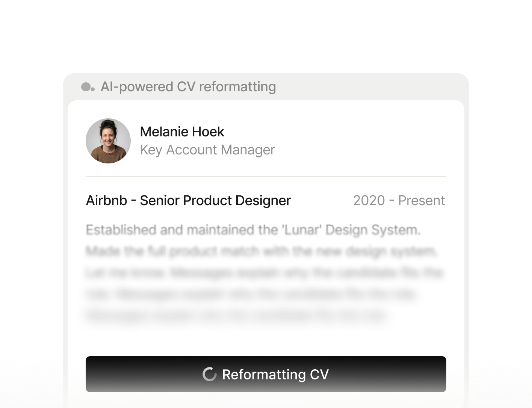Image resolution: width=532 pixels, height=408 pixels.
Task: Click the Reformatting CV label text
Action: pos(275,374)
